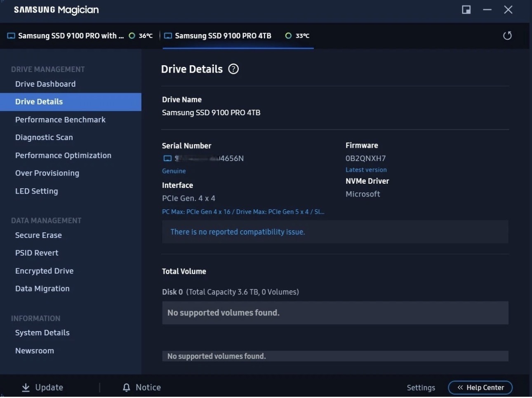The image size is (532, 398).
Task: Click the Help Center double-chevron icon
Action: click(460, 387)
